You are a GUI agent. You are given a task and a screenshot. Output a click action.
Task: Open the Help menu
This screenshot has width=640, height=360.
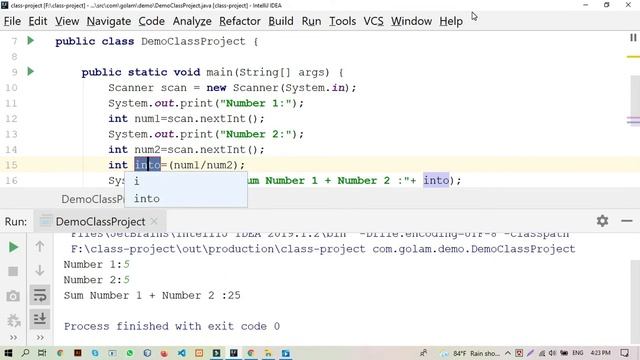(x=451, y=21)
